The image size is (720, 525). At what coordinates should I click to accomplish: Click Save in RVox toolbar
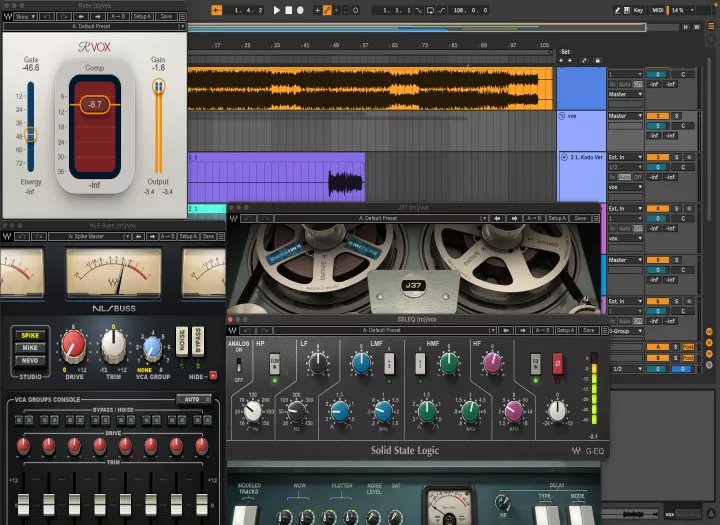pos(166,17)
